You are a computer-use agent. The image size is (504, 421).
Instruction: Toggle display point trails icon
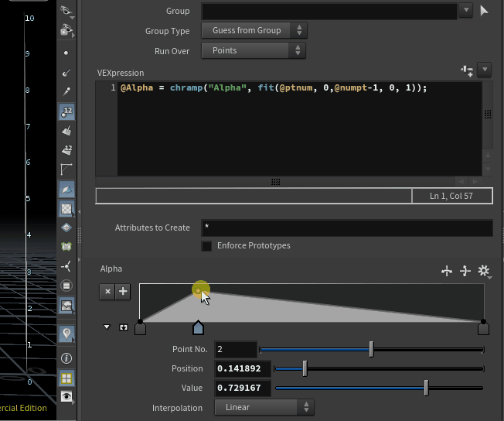(66, 92)
